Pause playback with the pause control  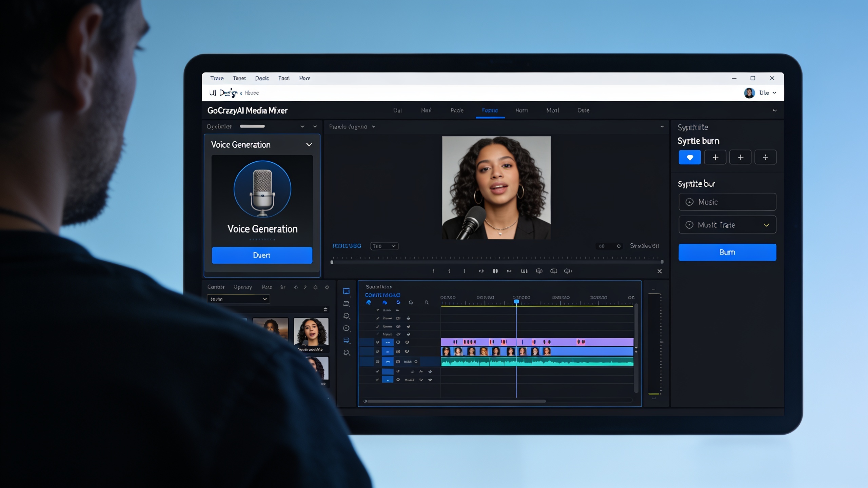coord(495,271)
